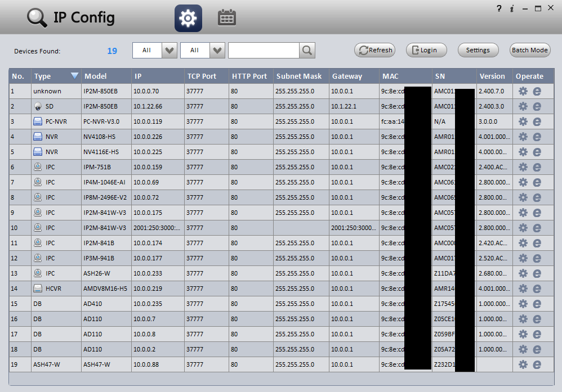Open config gear for IP2M-841B
The height and width of the screenshot is (392, 562).
[x=523, y=243]
